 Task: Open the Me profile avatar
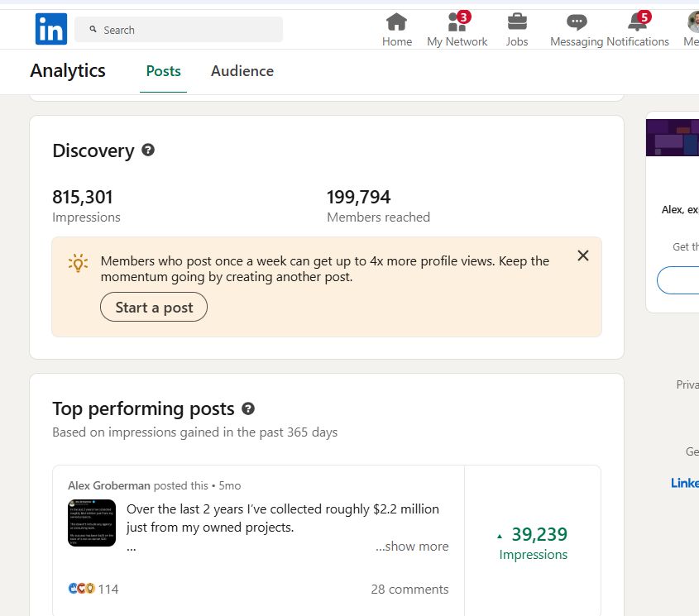(693, 21)
